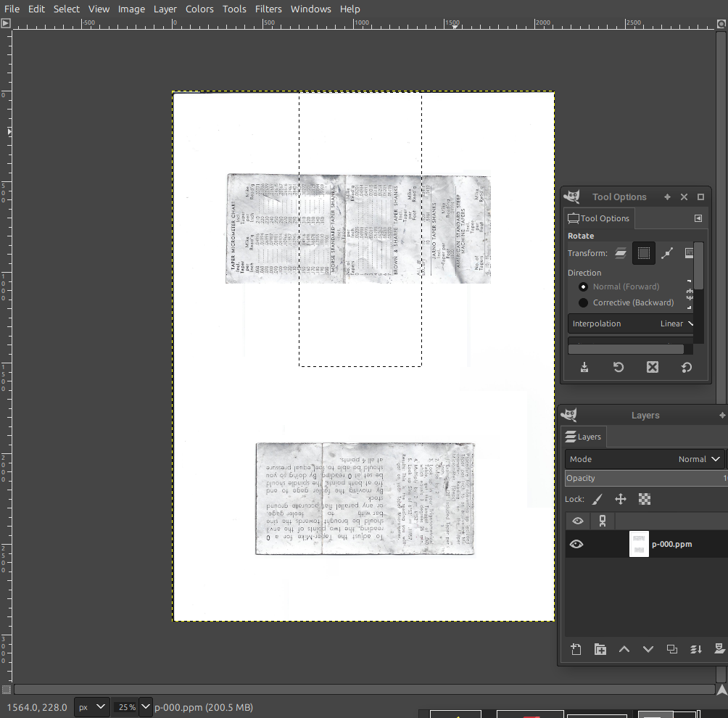
Task: Lower the layer with down arrow
Action: tap(648, 649)
